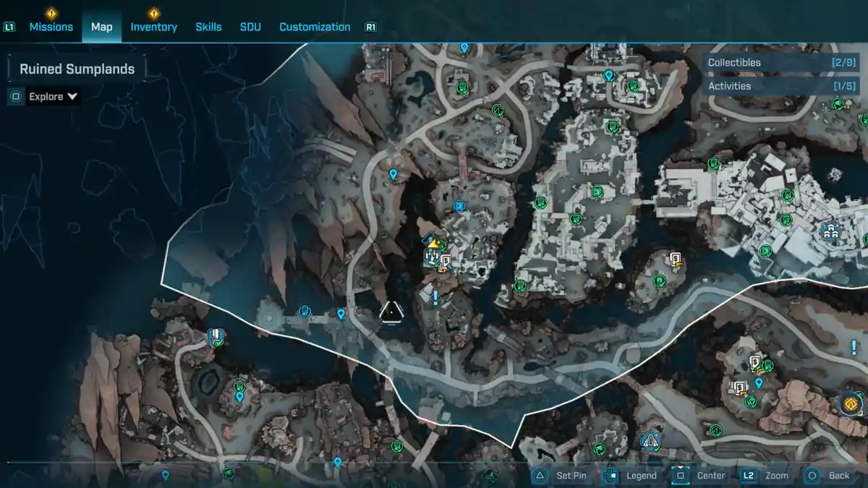Open the Skills tab
Image resolution: width=868 pixels, height=488 pixels.
(x=208, y=27)
